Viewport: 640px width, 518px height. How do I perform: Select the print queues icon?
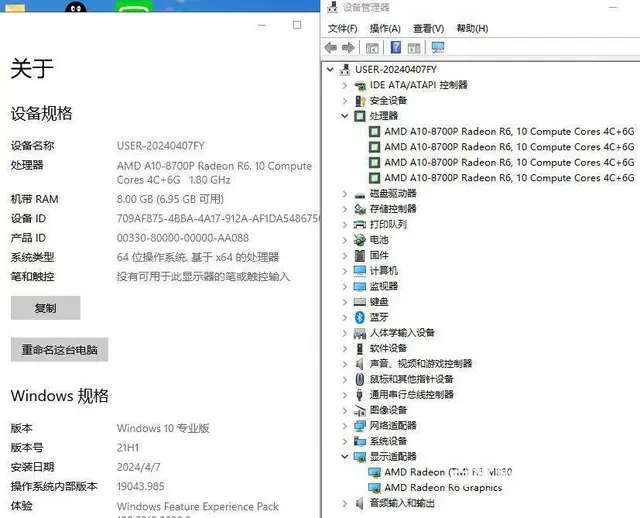point(360,225)
